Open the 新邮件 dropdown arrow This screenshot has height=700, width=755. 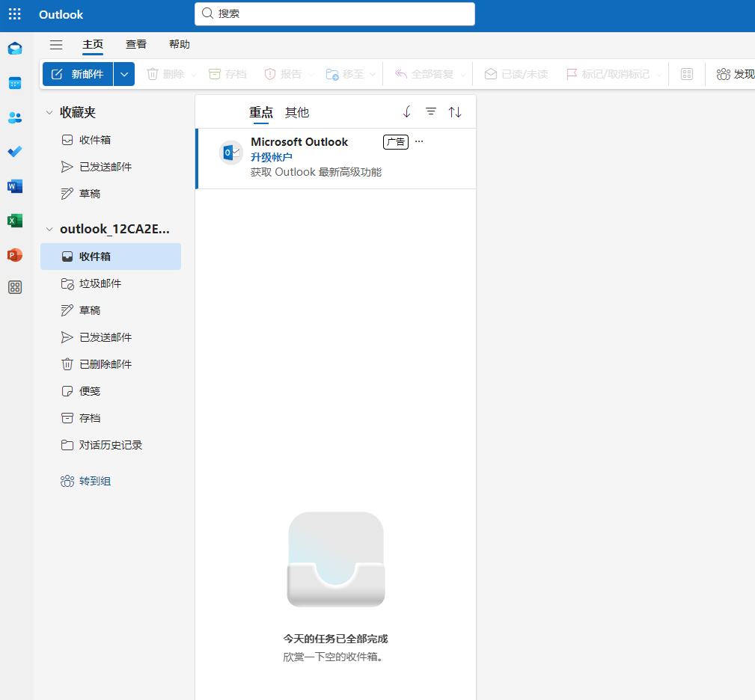124,74
